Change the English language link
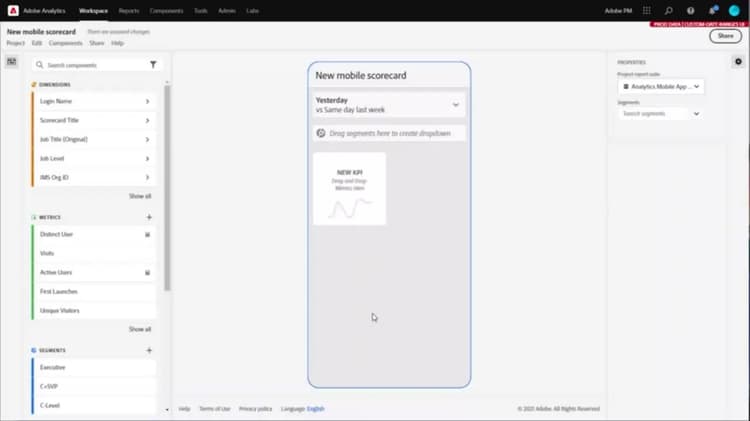 pyautogui.click(x=316, y=409)
